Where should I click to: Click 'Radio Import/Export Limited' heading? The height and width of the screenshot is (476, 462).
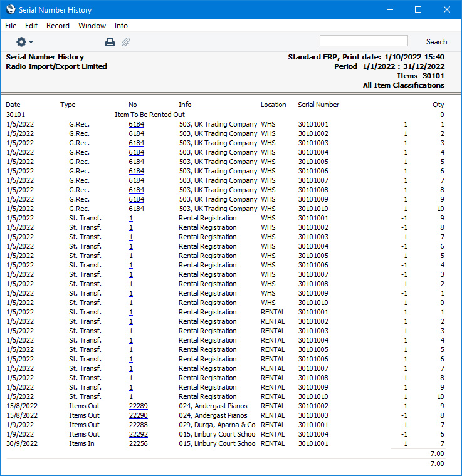[56, 66]
